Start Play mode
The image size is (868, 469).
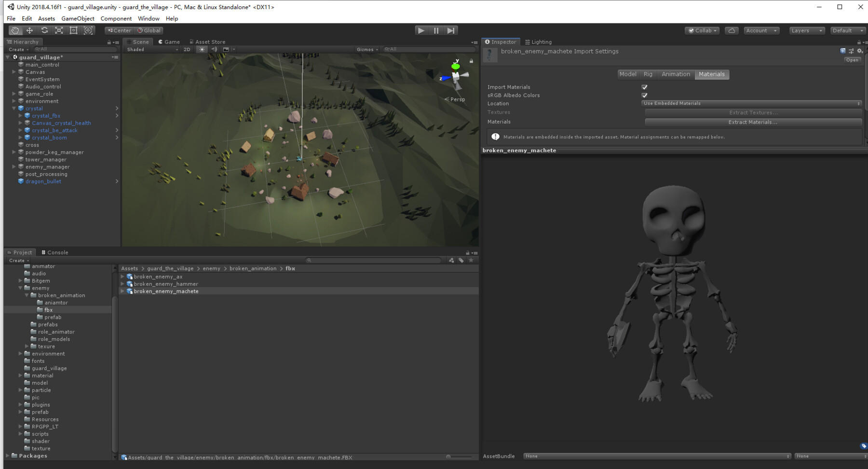coord(421,30)
